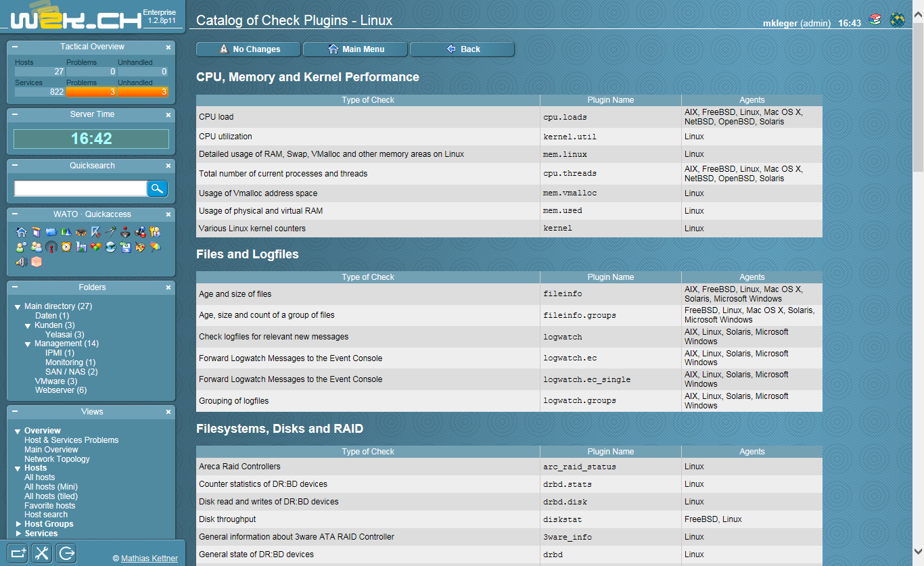The width and height of the screenshot is (924, 566).
Task: Click the laboratory flask icon in Quickaccess
Action: point(81,247)
